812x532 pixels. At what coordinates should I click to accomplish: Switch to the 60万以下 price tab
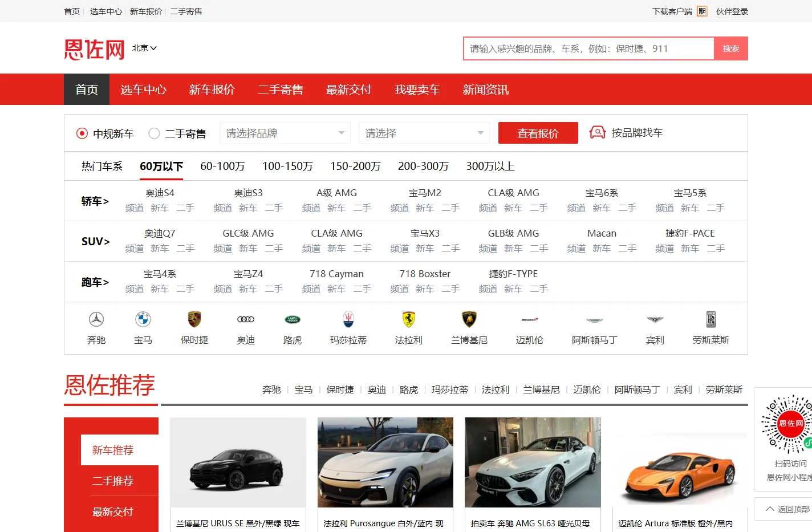(x=161, y=166)
